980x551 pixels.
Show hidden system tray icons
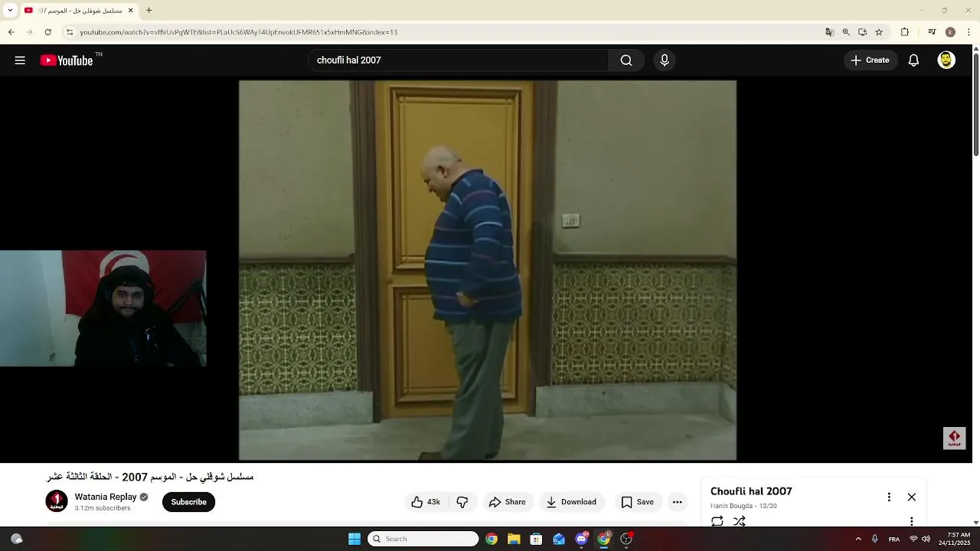click(858, 539)
